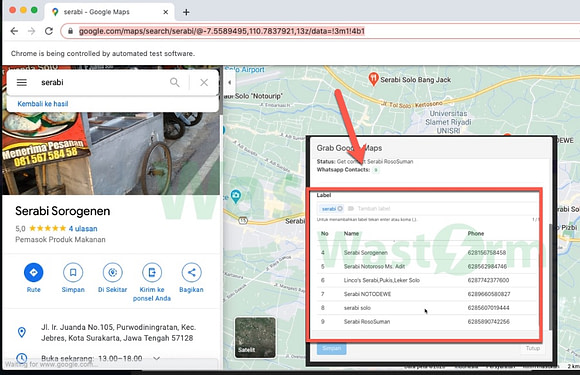Click phone number 6285890742256

[x=488, y=322]
